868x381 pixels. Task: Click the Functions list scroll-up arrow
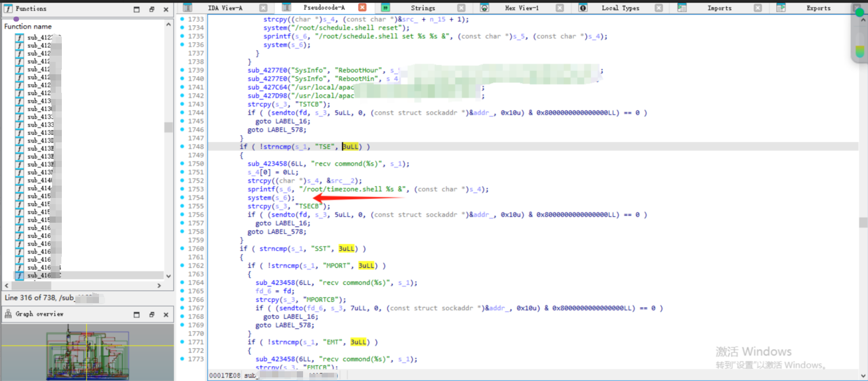(x=169, y=25)
